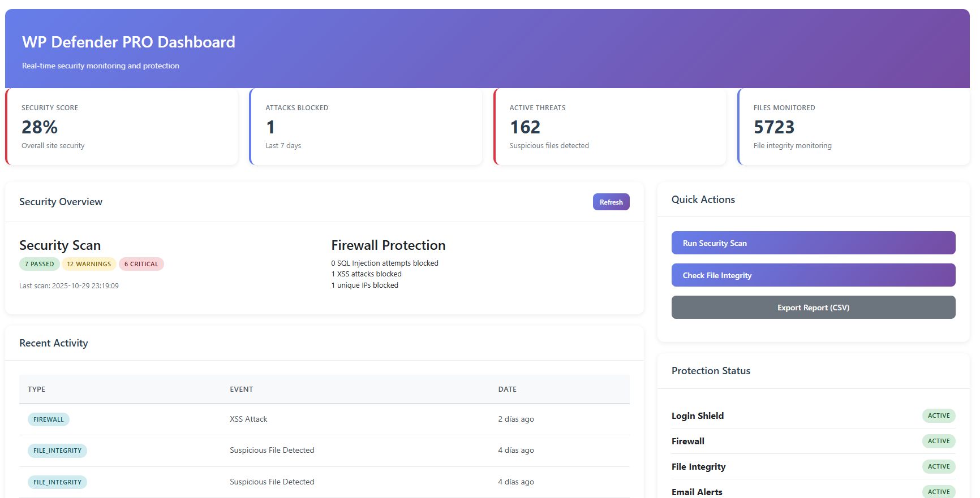Select the 5723 files monitored value

click(774, 127)
